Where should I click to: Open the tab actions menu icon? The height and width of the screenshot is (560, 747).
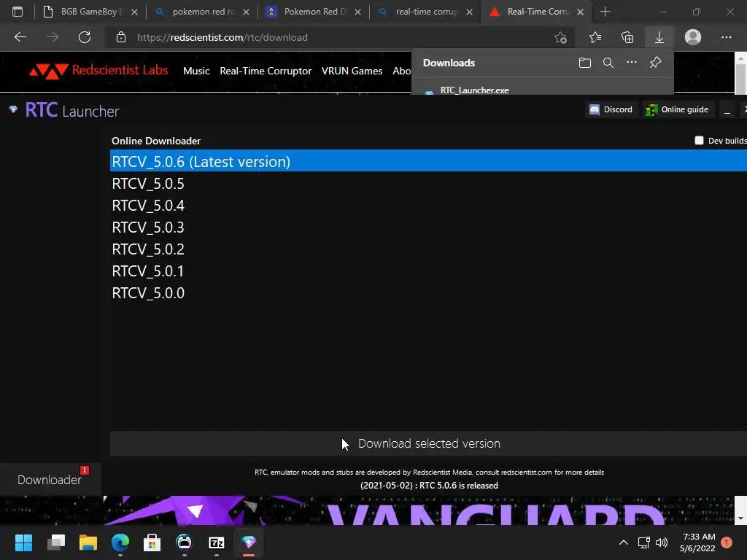point(18,12)
